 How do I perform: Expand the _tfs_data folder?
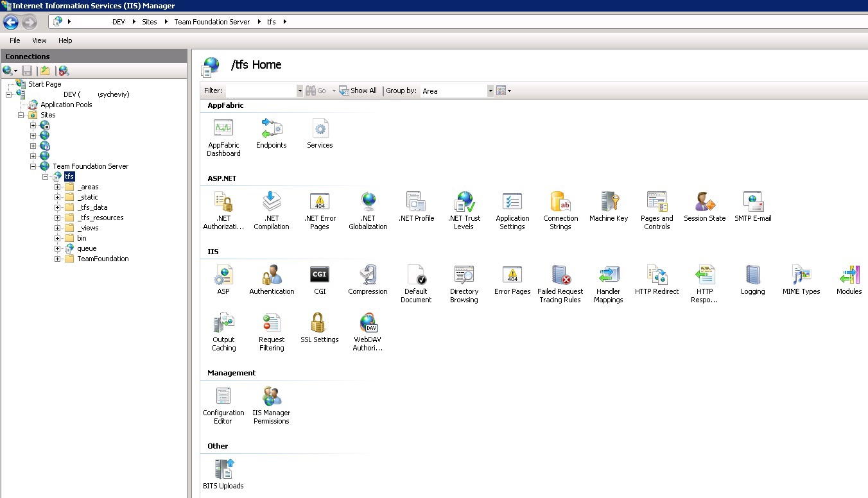click(57, 207)
